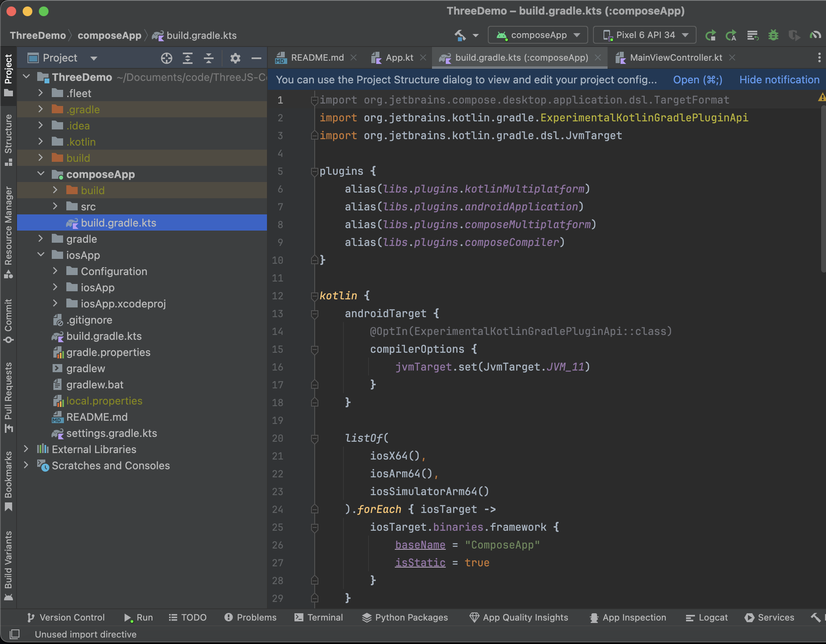Screen dimensions: 826x644
Task: Click the Debug bug icon in toolbar
Action: pos(773,35)
